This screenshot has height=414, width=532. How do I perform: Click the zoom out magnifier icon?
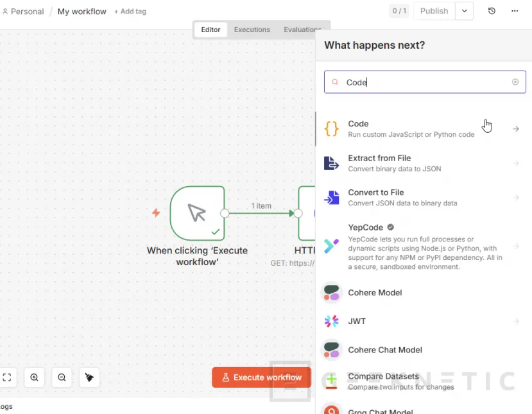tap(62, 377)
